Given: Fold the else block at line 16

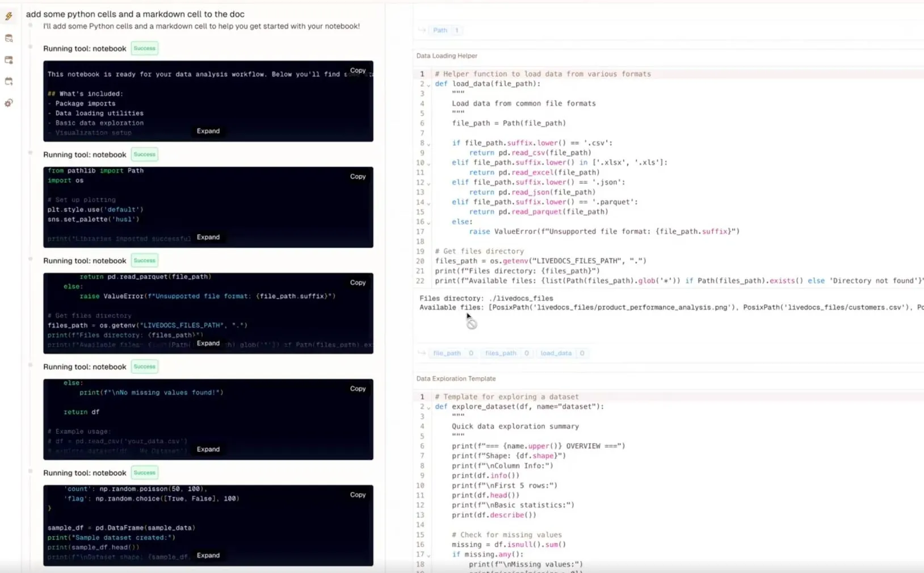Looking at the screenshot, I should (x=429, y=223).
